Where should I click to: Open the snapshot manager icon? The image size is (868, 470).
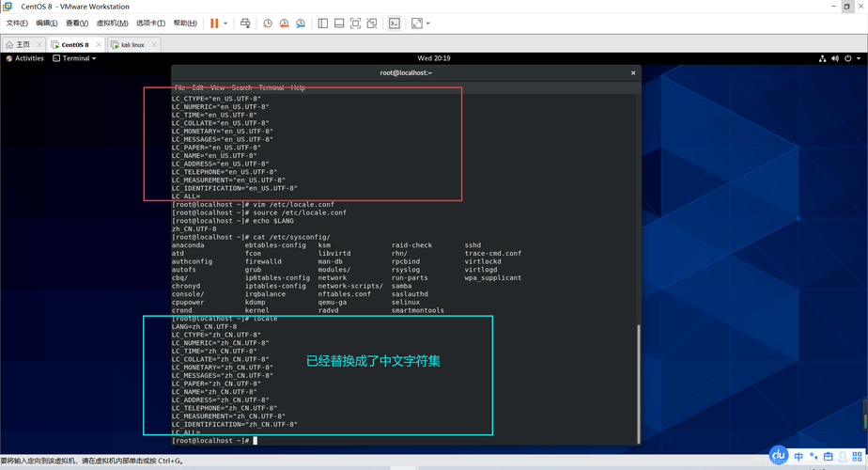point(301,23)
